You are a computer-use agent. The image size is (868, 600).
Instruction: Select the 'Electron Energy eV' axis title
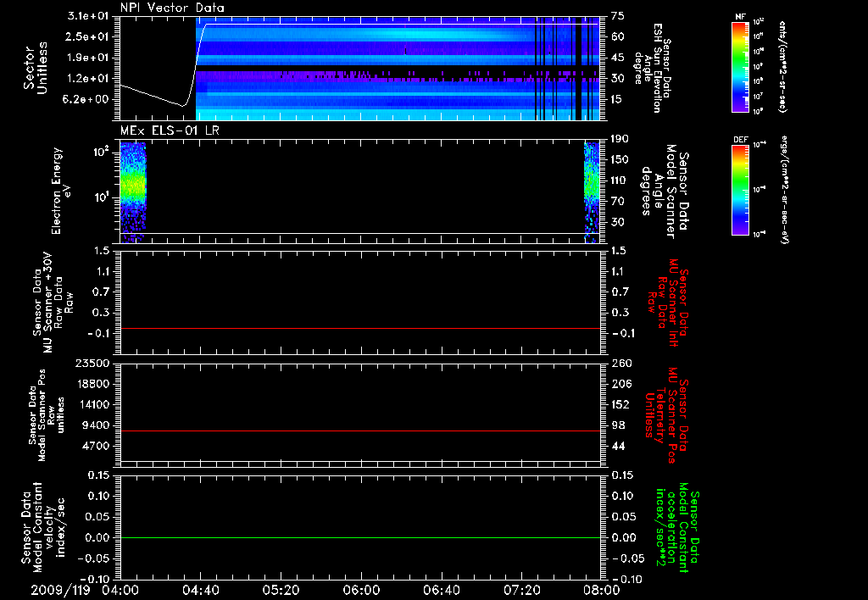61,191
